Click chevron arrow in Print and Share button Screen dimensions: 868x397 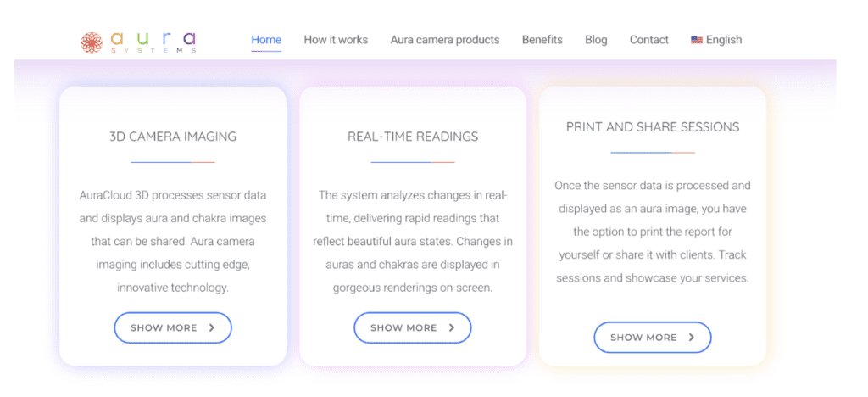coord(692,337)
